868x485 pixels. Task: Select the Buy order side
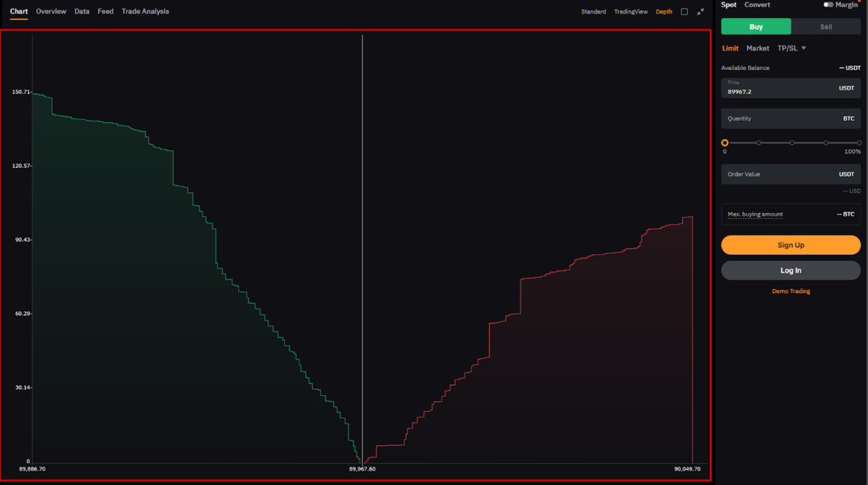(755, 26)
